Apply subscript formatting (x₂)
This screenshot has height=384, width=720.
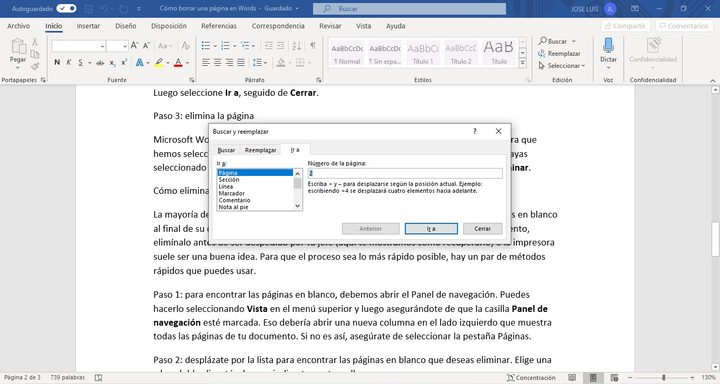pos(112,62)
